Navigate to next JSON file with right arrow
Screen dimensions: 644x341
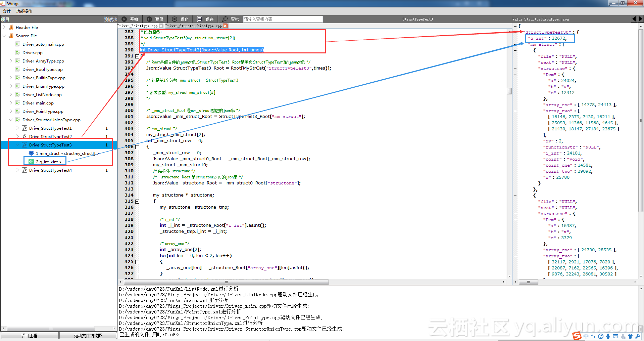click(x=641, y=19)
